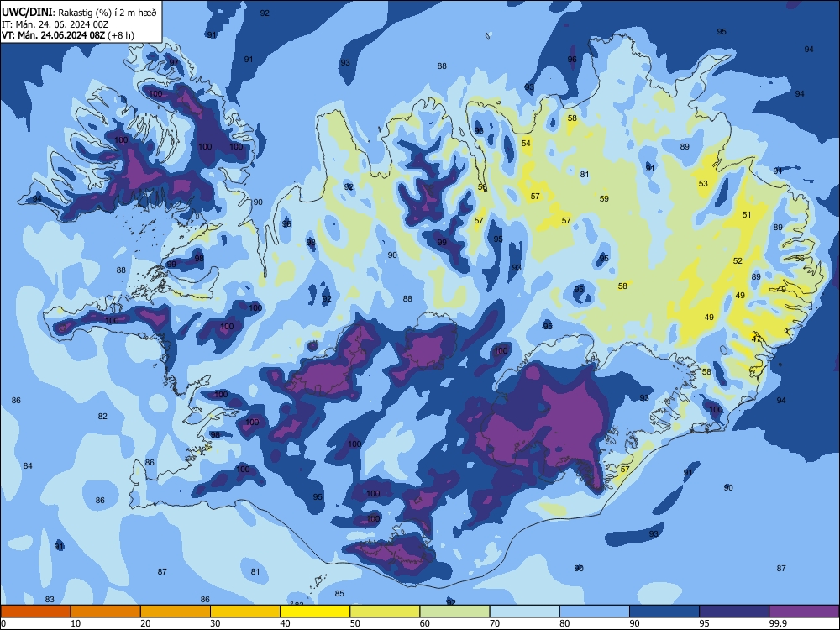Click the 70–80 pale blue legend swatch

524,612
